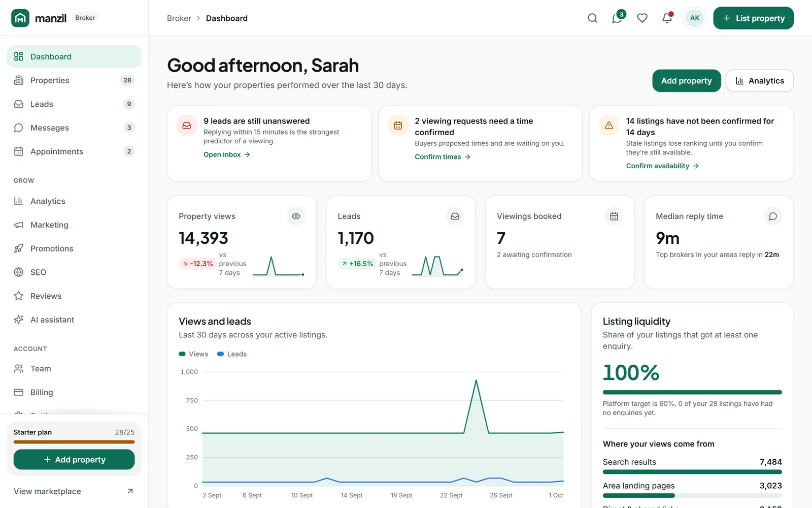The width and height of the screenshot is (812, 508).
Task: Click the chat icon on Median reply time card
Action: (772, 216)
